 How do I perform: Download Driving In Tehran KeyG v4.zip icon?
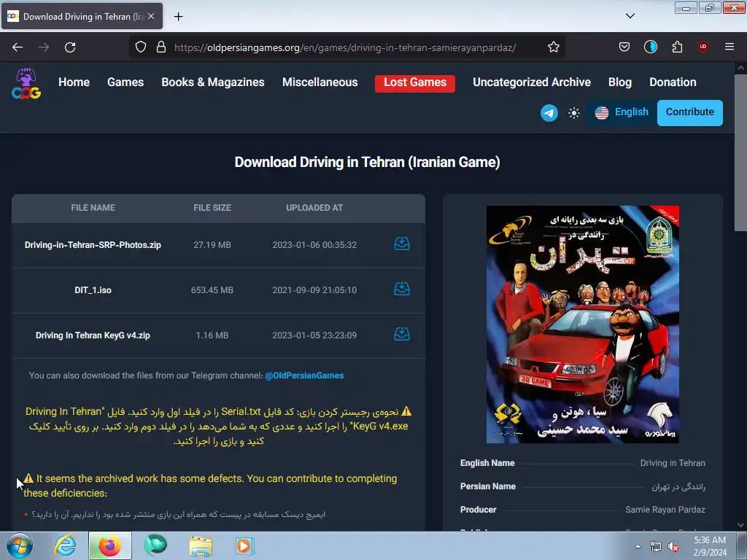point(402,334)
